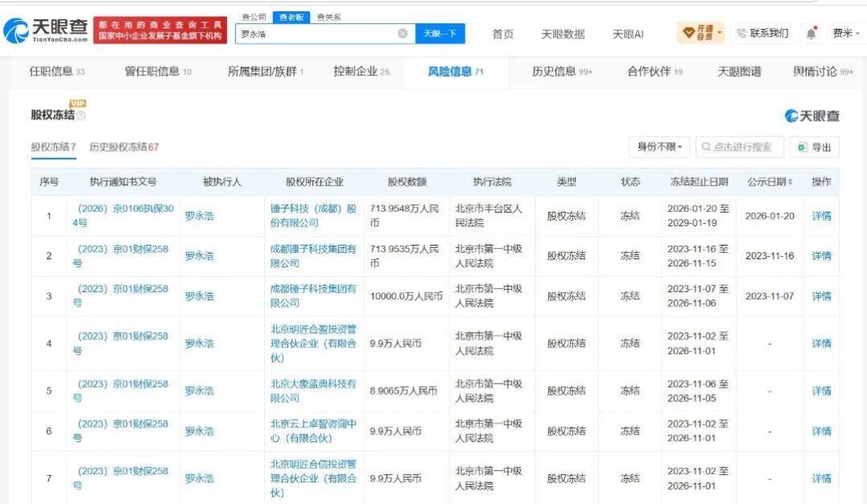Click the 执行通知书文号 column header
The height and width of the screenshot is (504, 867).
point(123,182)
